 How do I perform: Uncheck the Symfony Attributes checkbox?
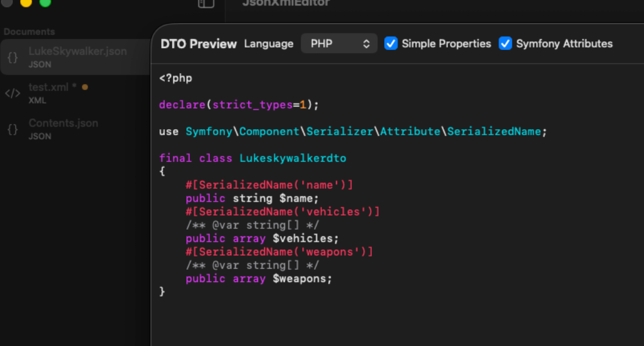(x=505, y=44)
